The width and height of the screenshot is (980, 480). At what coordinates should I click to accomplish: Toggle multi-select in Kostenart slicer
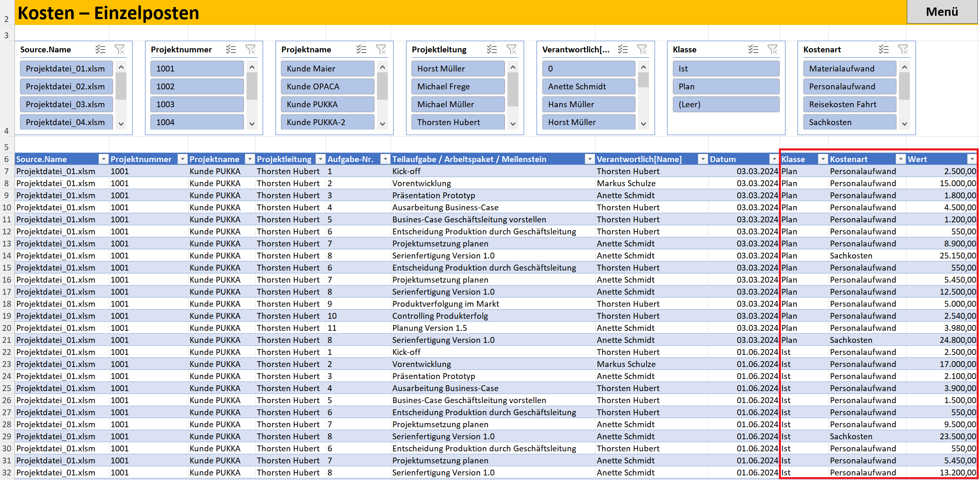[x=883, y=49]
